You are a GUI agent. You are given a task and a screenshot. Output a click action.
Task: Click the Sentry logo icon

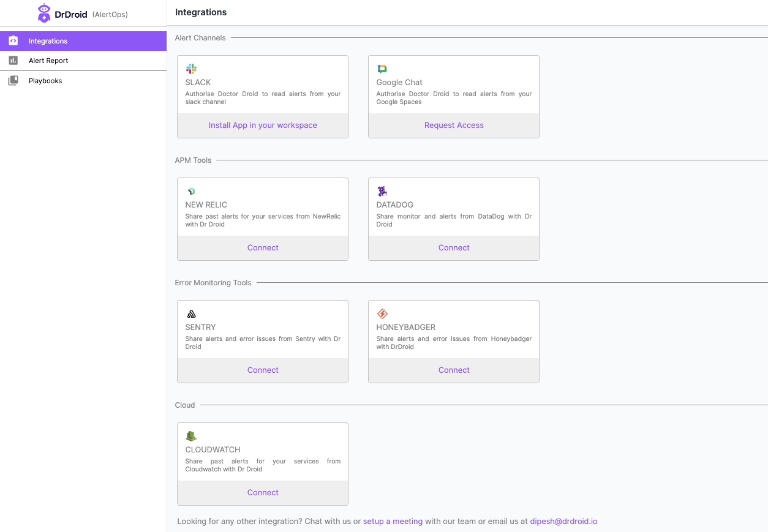[x=191, y=313]
